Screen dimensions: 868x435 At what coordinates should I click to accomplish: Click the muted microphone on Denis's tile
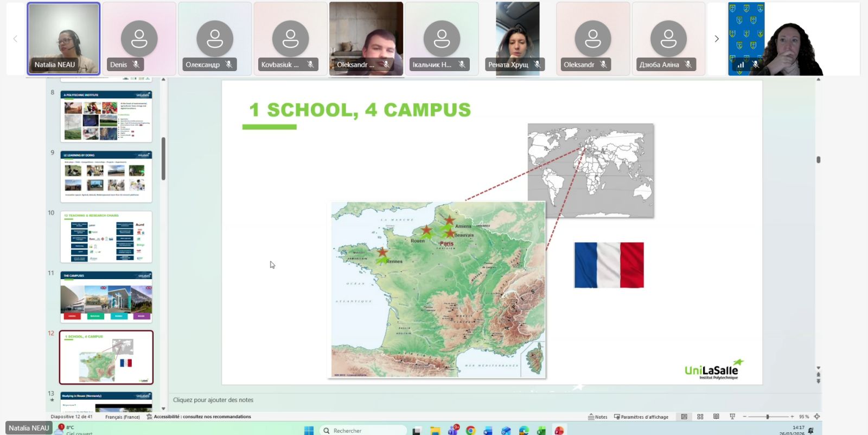(x=136, y=65)
